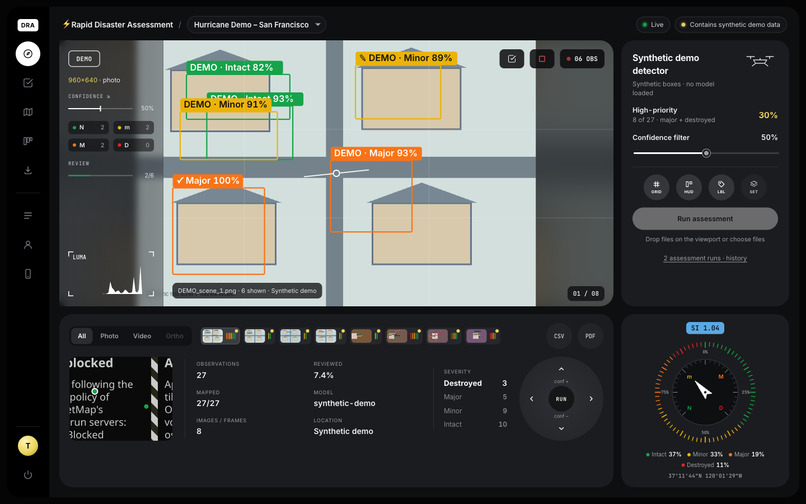806x504 pixels.
Task: Toggle the Live status indicator
Action: click(x=653, y=25)
